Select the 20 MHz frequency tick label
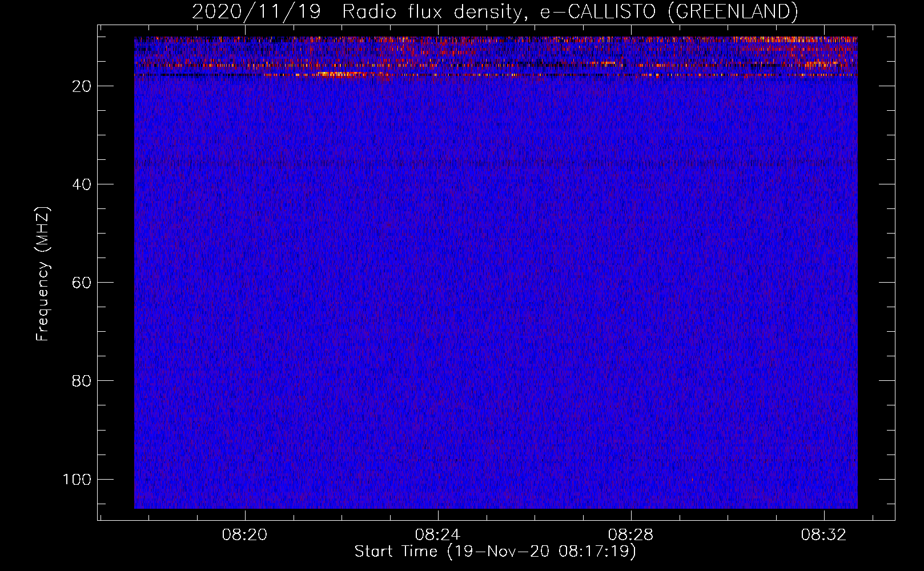This screenshot has width=924, height=571. (82, 86)
